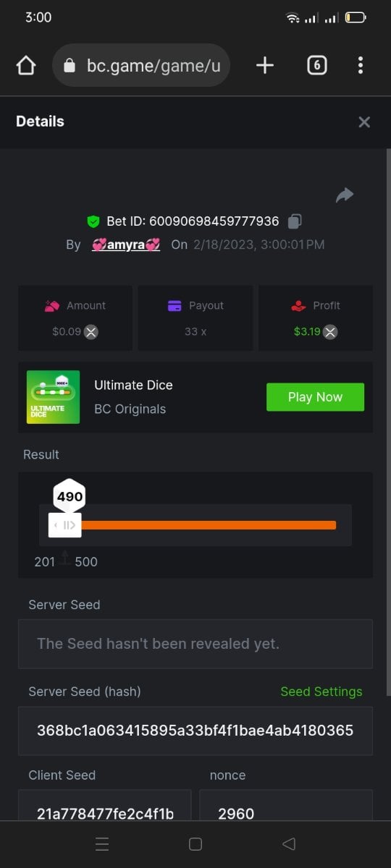The width and height of the screenshot is (391, 868).
Task: Tap the bc.game address bar
Action: (141, 66)
